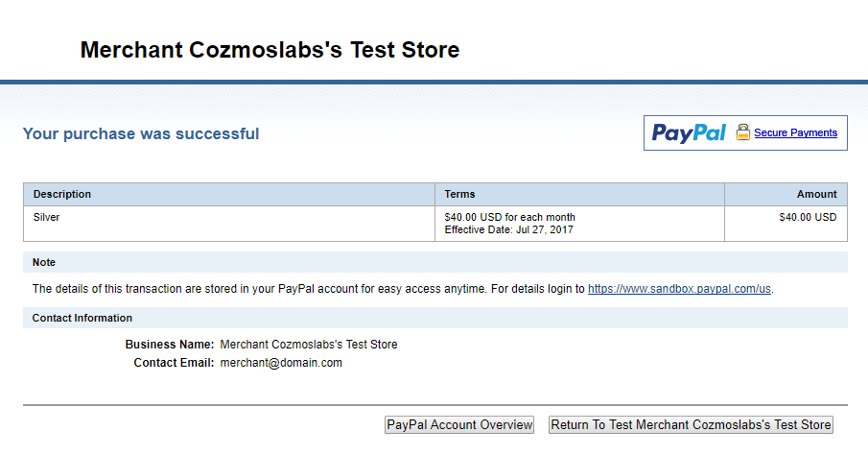The width and height of the screenshot is (868, 455).
Task: Click the 'Your purchase was successful' heading
Action: [x=141, y=133]
